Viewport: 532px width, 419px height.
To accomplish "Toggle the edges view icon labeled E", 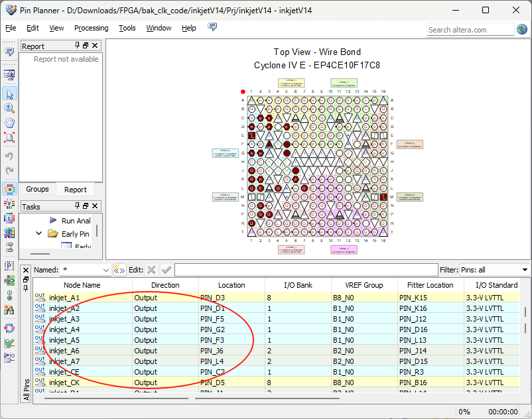I will coord(9,218).
